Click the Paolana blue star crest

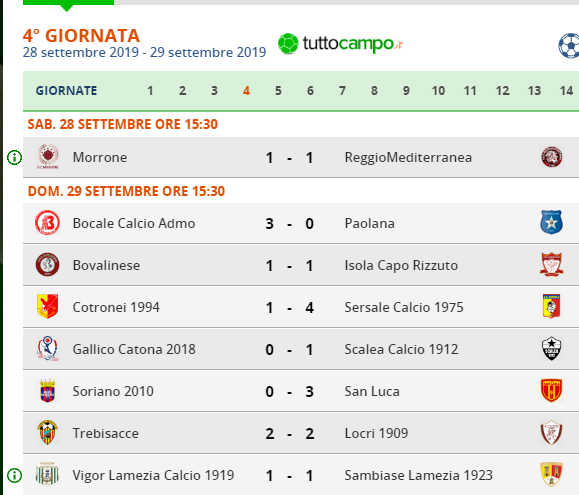coord(551,223)
